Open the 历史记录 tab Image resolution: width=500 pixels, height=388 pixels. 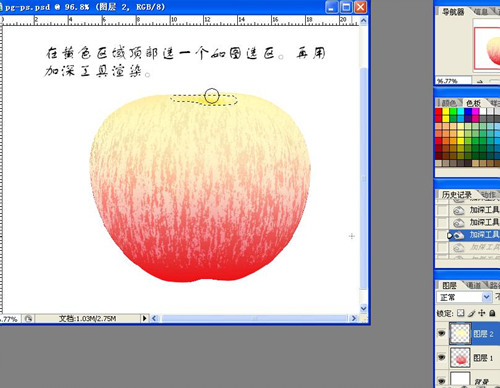click(x=457, y=194)
